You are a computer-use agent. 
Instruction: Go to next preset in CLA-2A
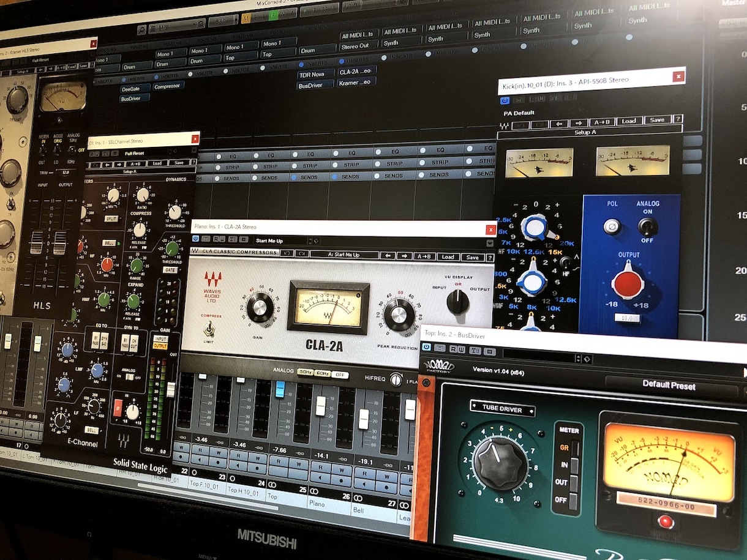pyautogui.click(x=404, y=256)
